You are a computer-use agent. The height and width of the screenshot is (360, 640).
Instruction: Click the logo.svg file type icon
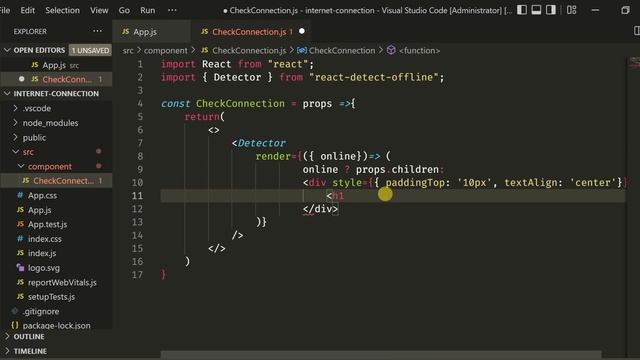(20, 268)
